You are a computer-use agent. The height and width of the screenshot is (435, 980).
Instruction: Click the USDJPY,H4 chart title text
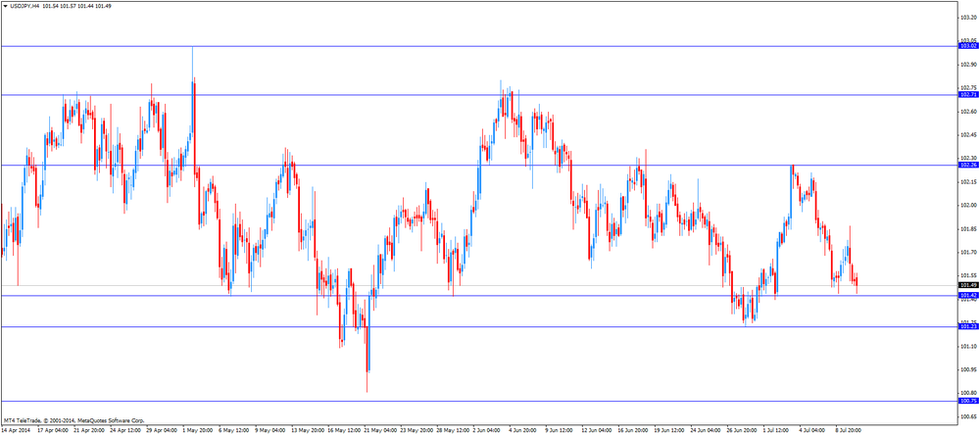point(25,5)
